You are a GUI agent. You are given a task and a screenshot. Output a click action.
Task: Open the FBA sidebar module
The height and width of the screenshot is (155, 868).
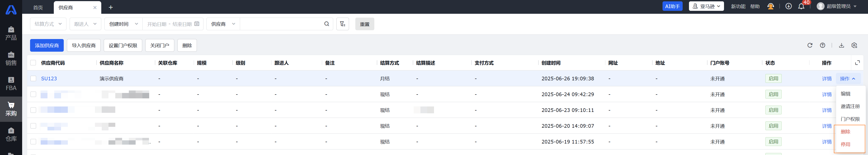(11, 84)
